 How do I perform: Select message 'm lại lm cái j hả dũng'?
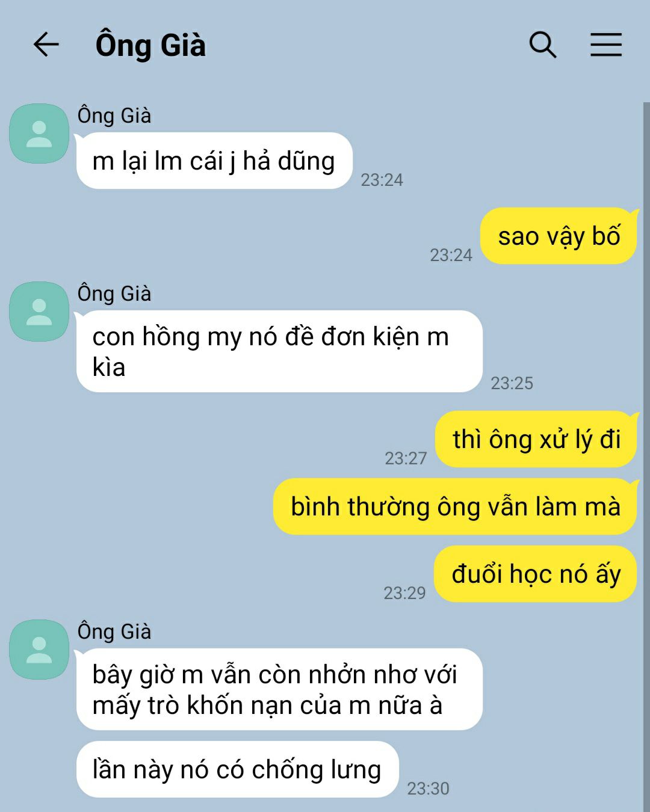[x=214, y=161]
